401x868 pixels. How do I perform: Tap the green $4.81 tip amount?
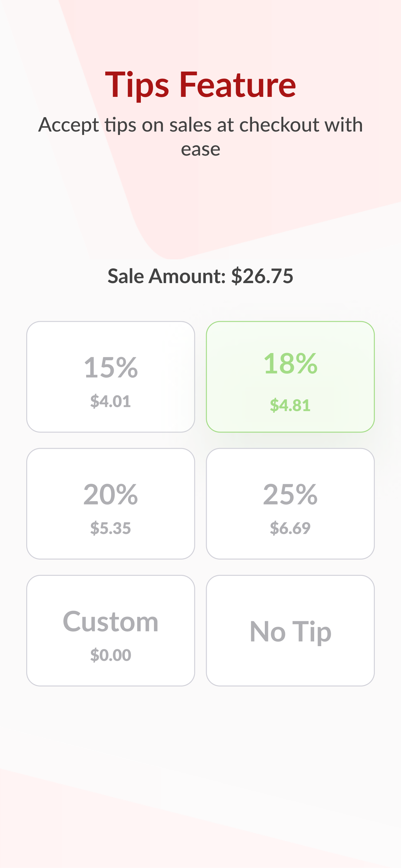click(290, 405)
